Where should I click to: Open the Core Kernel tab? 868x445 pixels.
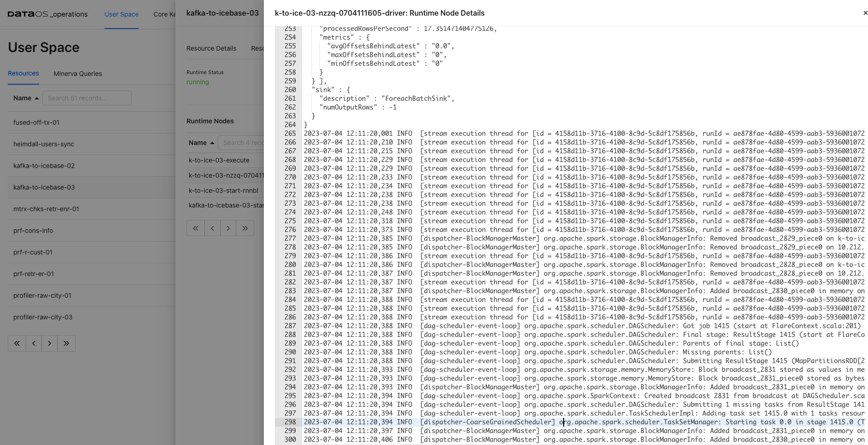point(164,14)
